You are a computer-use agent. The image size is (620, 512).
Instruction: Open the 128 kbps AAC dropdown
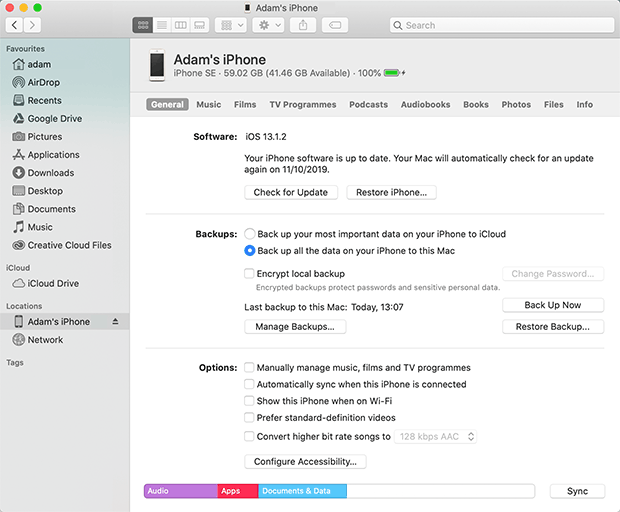tap(435, 436)
